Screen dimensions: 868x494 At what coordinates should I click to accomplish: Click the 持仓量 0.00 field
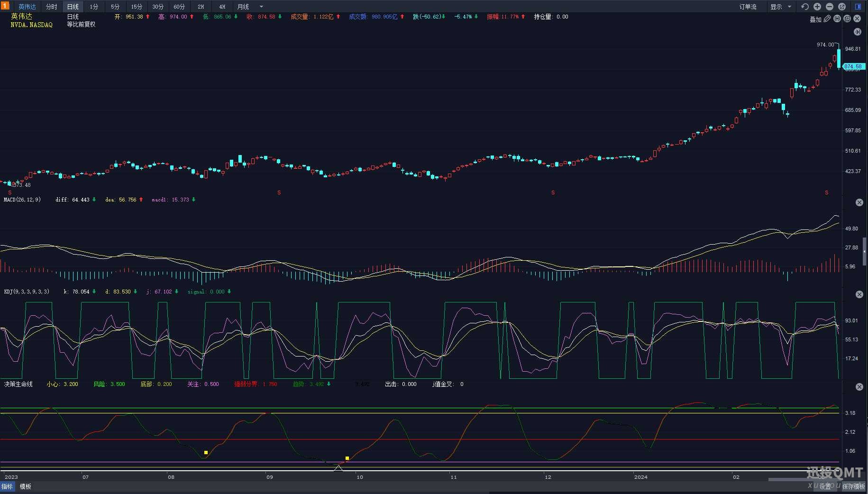point(551,17)
